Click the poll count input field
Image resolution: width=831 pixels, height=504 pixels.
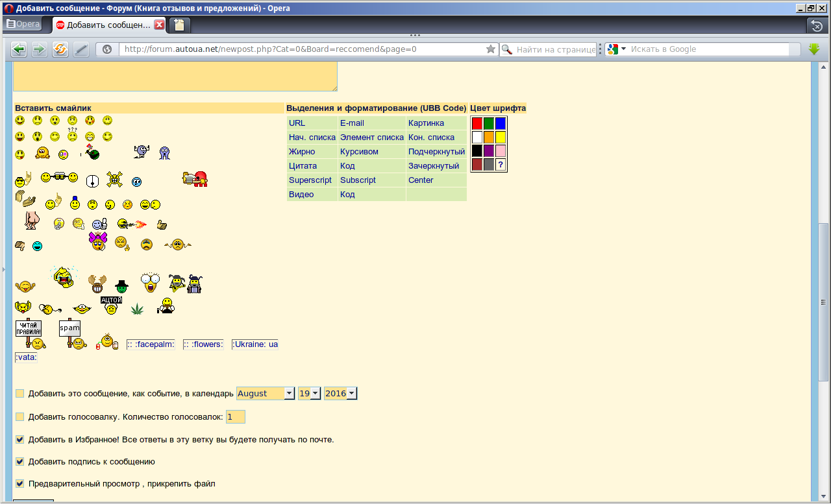235,417
